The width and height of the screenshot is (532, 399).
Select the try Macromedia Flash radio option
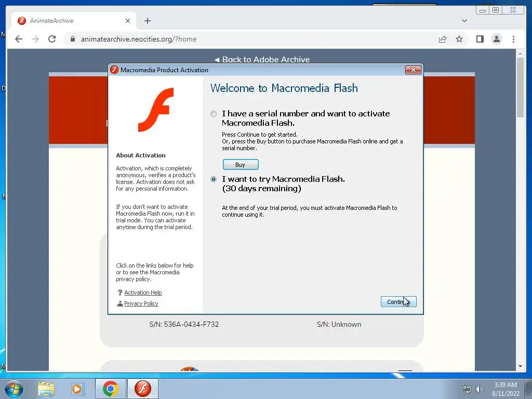(x=214, y=179)
